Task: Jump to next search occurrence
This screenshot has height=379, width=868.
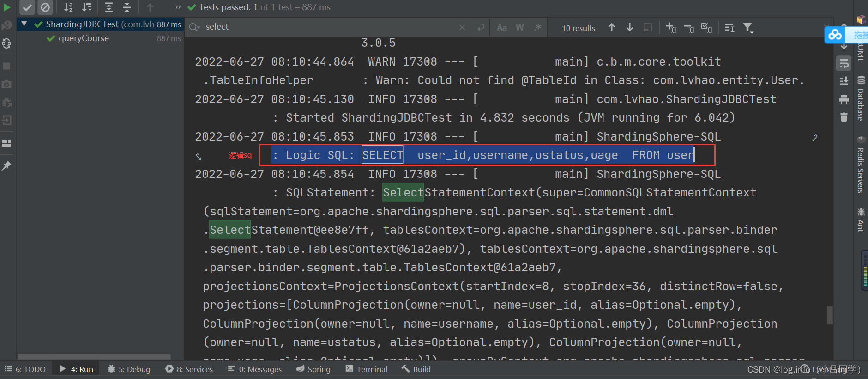Action: click(x=630, y=28)
